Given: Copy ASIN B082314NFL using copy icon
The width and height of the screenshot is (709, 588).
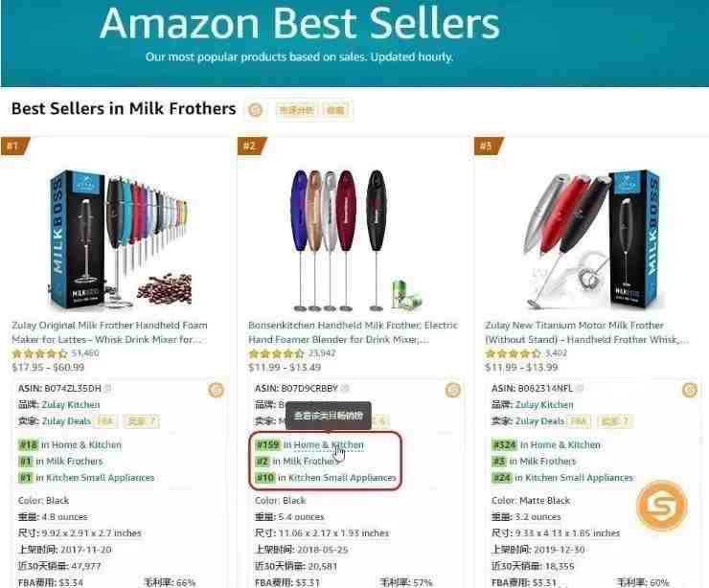Looking at the screenshot, I should pos(580,388).
